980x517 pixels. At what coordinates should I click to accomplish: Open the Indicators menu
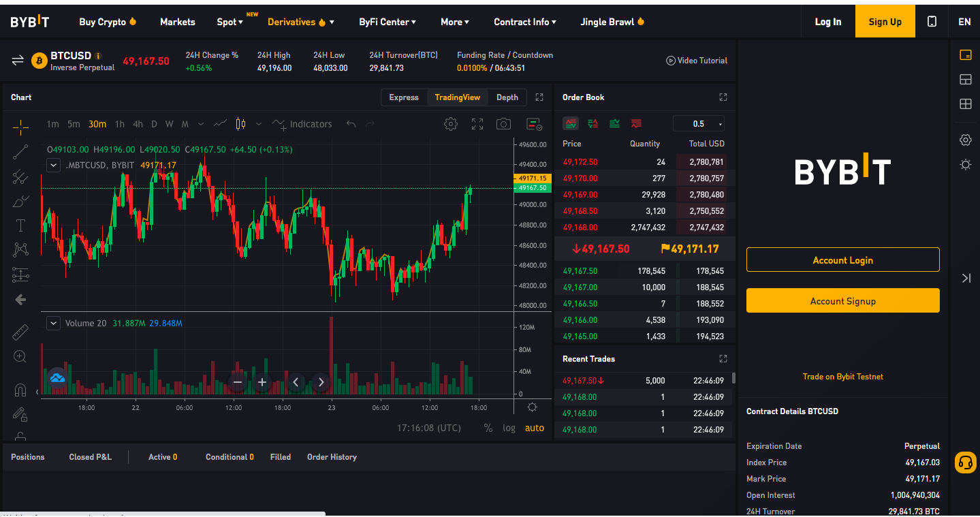[302, 124]
